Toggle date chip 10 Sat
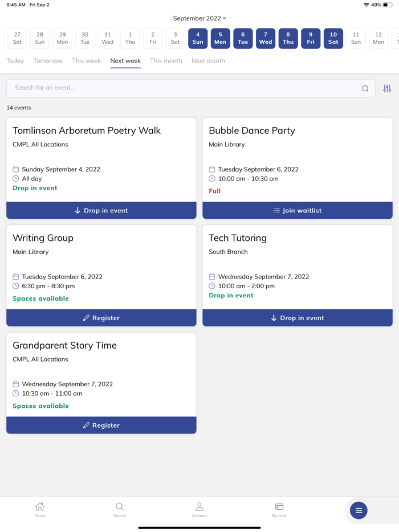Viewport: 399px width, 532px height. [x=333, y=38]
